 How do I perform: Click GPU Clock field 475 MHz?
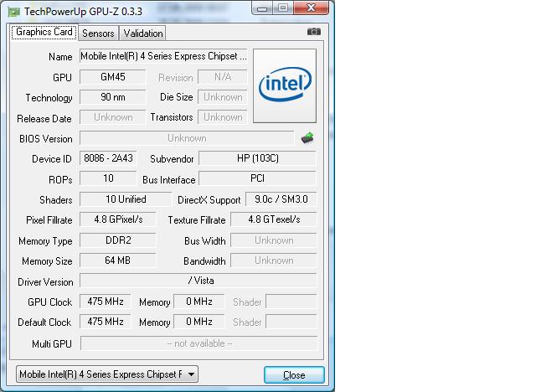[x=106, y=302]
